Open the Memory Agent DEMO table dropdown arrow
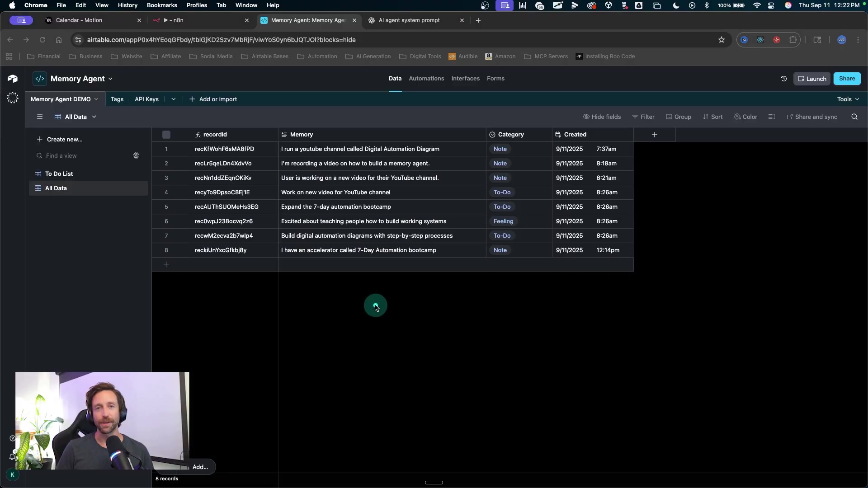 [x=96, y=99]
